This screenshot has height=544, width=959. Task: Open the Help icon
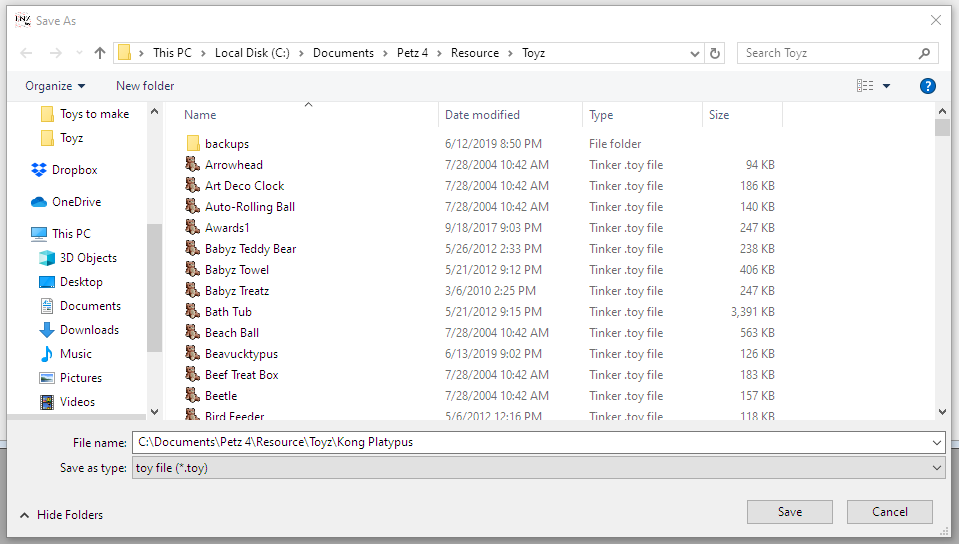[927, 86]
